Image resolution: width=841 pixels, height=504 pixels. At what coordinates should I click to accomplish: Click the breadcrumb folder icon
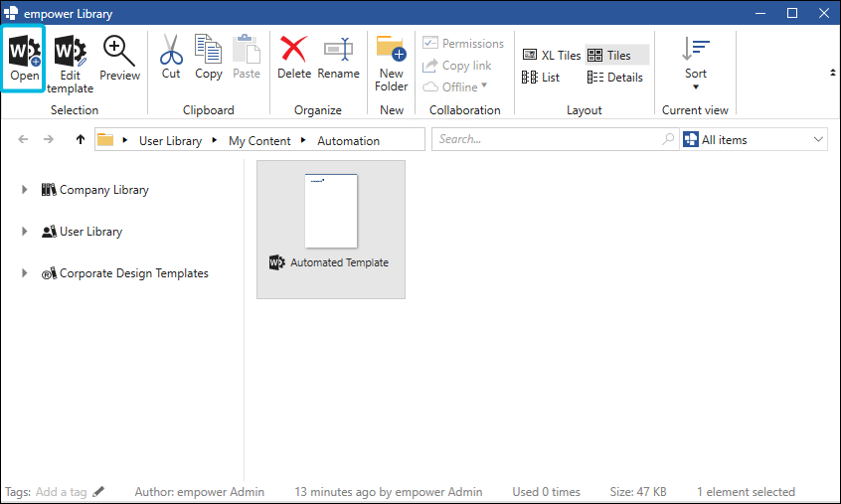pos(105,140)
